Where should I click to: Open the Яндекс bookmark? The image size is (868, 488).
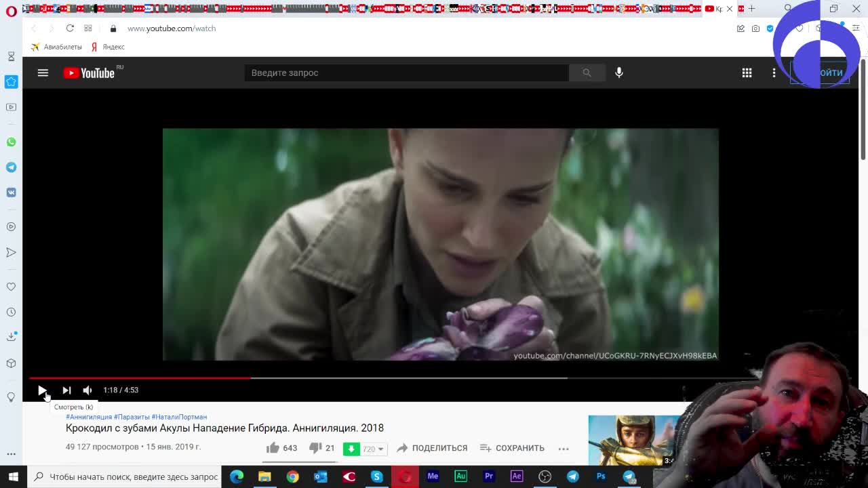(x=108, y=47)
